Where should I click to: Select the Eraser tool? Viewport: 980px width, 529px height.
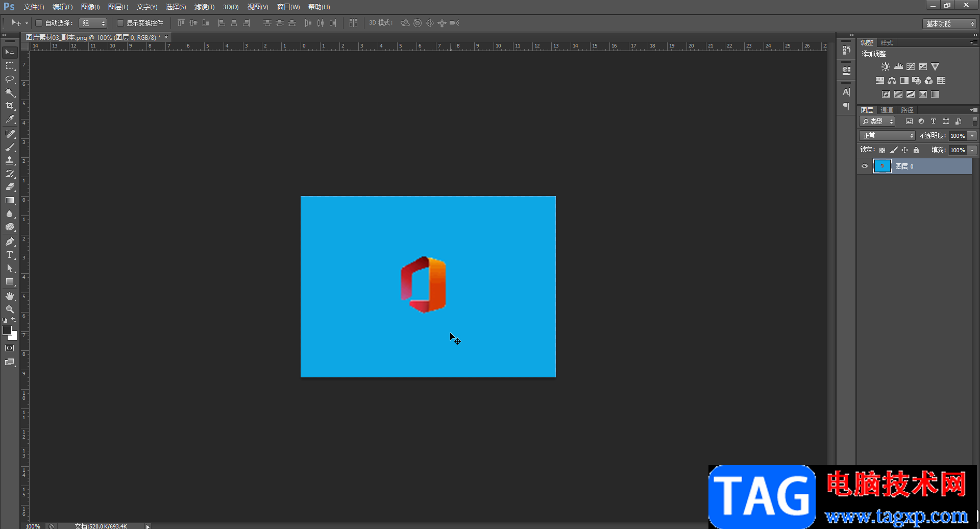[x=10, y=187]
